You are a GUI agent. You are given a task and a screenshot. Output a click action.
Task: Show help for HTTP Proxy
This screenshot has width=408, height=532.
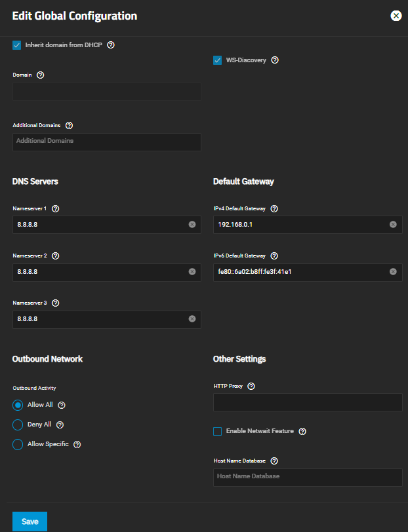[x=251, y=386]
